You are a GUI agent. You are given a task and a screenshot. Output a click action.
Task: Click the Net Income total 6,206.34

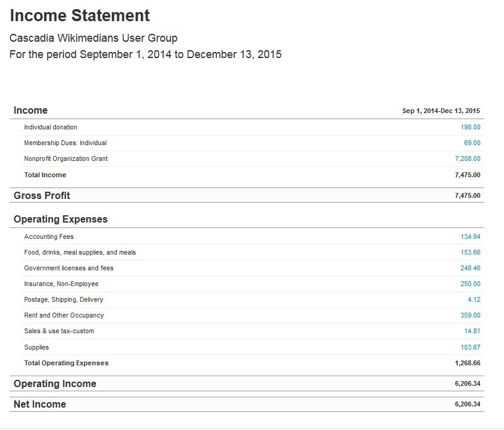pos(467,404)
